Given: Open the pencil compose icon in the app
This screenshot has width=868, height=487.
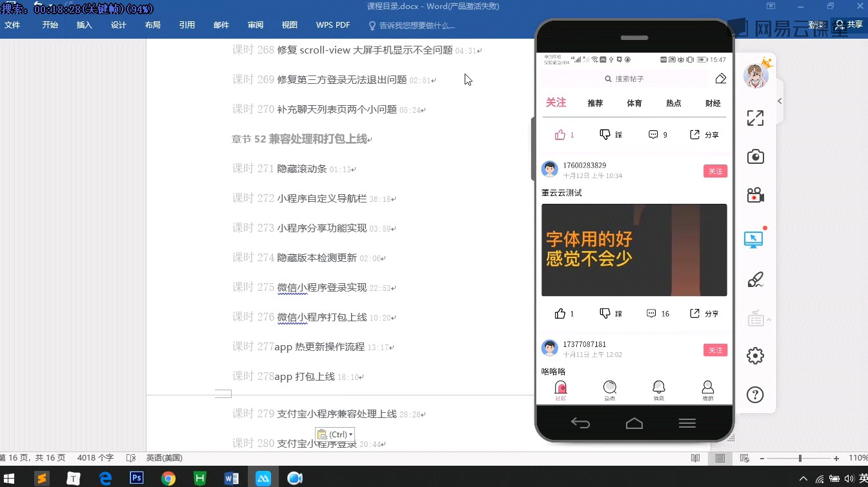Looking at the screenshot, I should click(x=721, y=78).
